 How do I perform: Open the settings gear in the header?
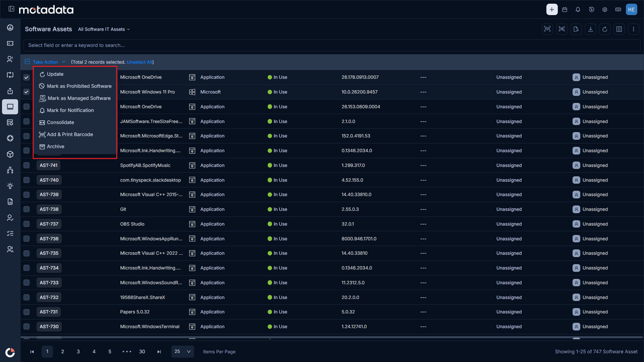[x=605, y=9]
